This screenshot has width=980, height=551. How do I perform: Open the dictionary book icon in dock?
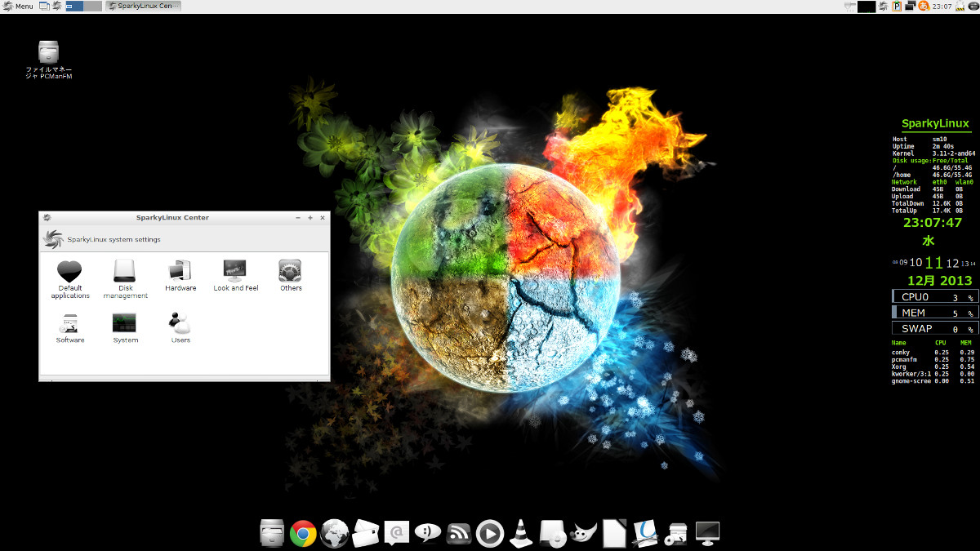point(645,533)
